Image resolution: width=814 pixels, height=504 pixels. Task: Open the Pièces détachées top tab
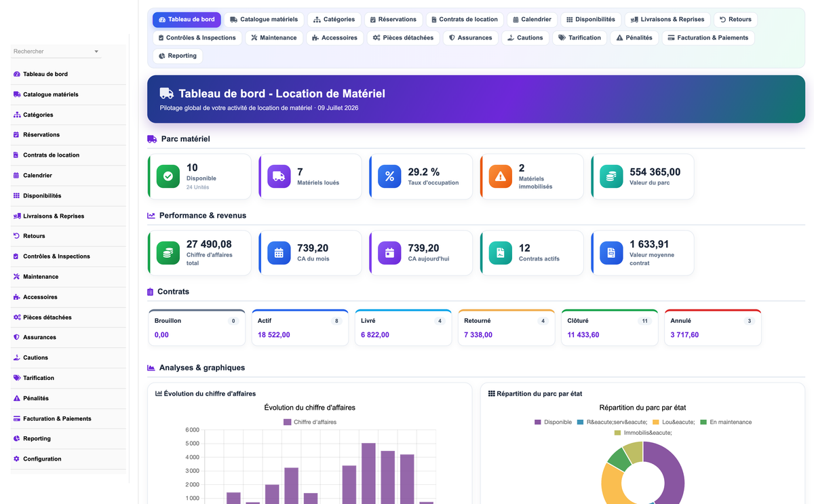point(402,38)
